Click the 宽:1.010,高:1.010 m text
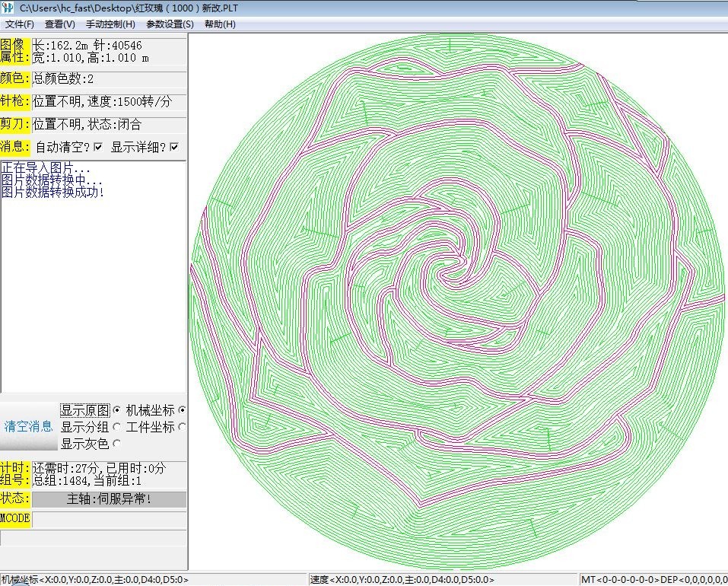This screenshot has height=586, width=728. click(91, 58)
